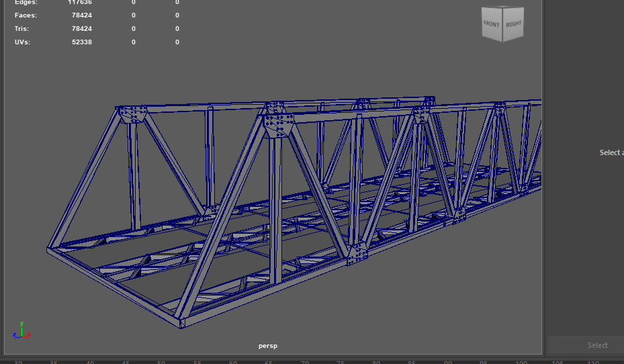
Task: Click the Select button in side panel
Action: point(597,345)
